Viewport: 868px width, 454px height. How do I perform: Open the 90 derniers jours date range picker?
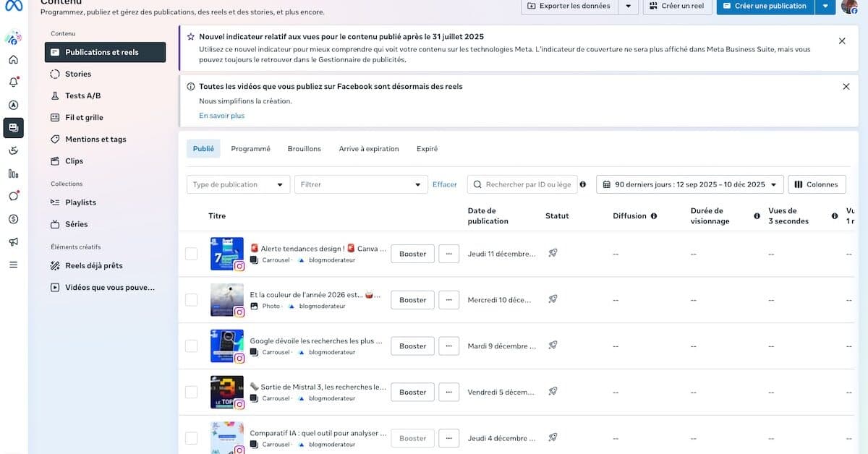pyautogui.click(x=690, y=184)
